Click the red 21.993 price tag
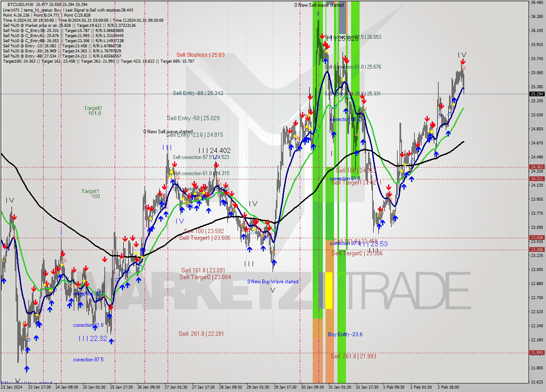This screenshot has width=546, height=392. point(537,352)
